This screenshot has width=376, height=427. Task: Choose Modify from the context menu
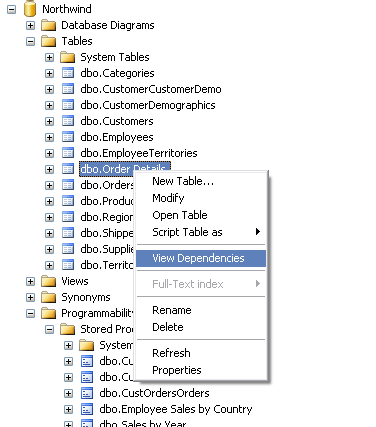click(x=201, y=198)
